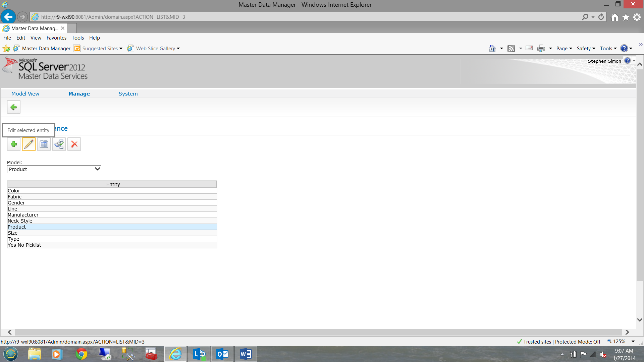This screenshot has height=362, width=644.
Task: Open the Model dropdown showing Product
Action: 54,169
